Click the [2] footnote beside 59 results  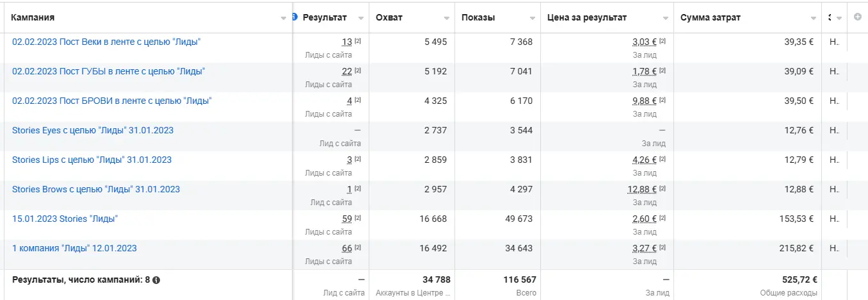[358, 219]
